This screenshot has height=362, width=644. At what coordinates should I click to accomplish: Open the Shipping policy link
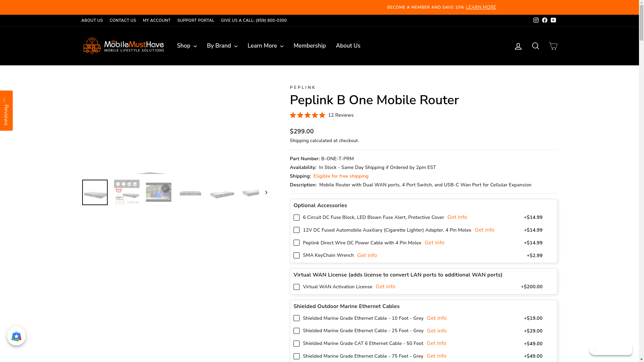(299, 141)
